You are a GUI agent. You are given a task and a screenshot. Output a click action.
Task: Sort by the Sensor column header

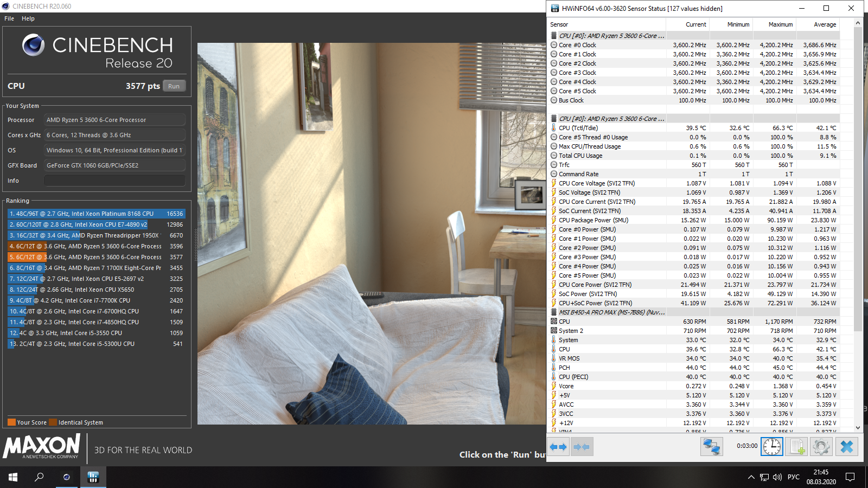607,24
